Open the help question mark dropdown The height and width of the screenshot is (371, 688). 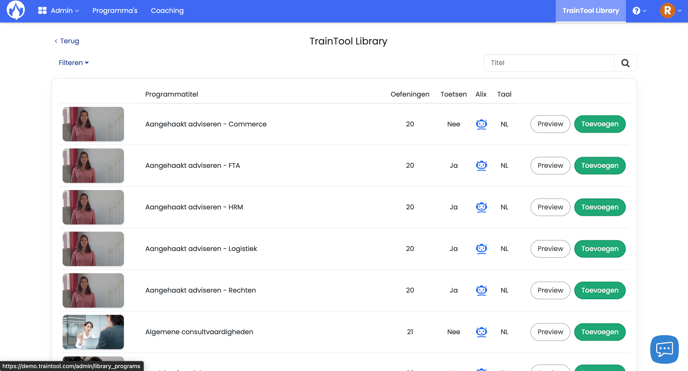[639, 11]
